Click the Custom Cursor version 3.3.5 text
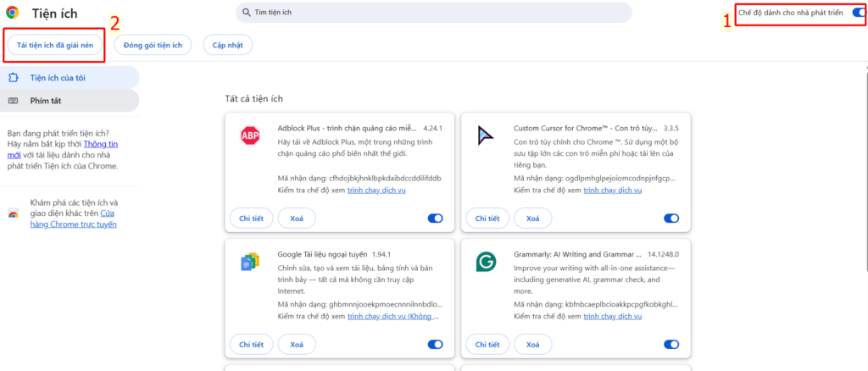Viewport: 868px width, 371px height. coord(670,128)
